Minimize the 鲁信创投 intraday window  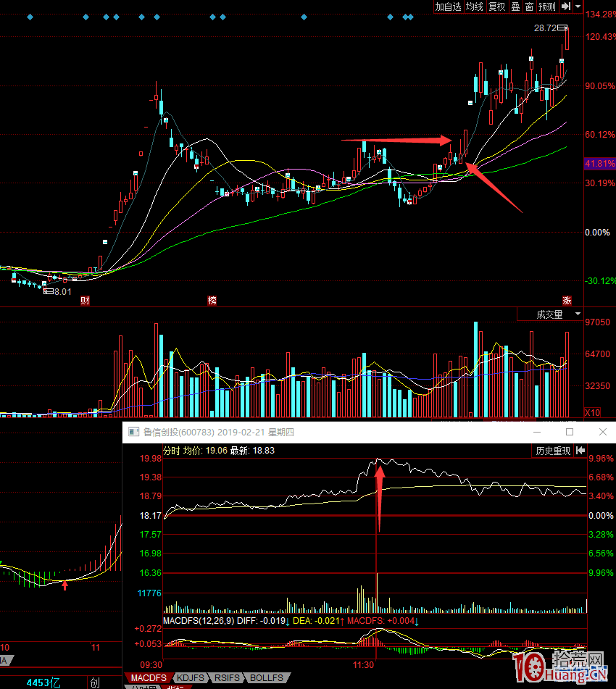[x=537, y=432]
